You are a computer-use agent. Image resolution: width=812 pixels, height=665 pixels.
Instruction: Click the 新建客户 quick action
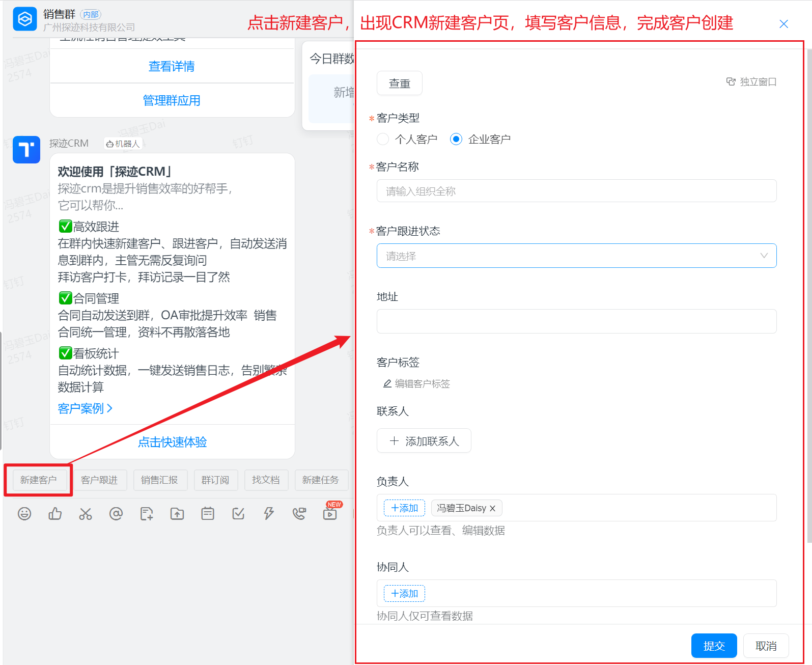[x=39, y=480]
